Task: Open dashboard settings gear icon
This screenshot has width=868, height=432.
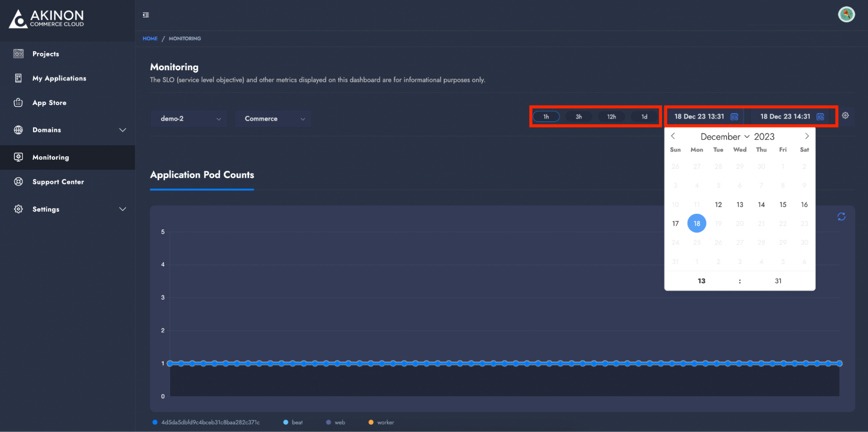Action: point(845,115)
